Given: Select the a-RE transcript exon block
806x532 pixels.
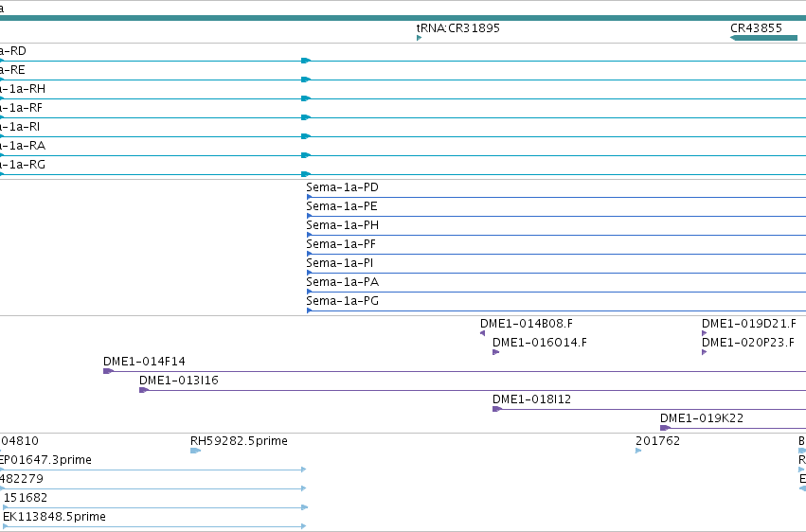Looking at the screenshot, I should 306,80.
